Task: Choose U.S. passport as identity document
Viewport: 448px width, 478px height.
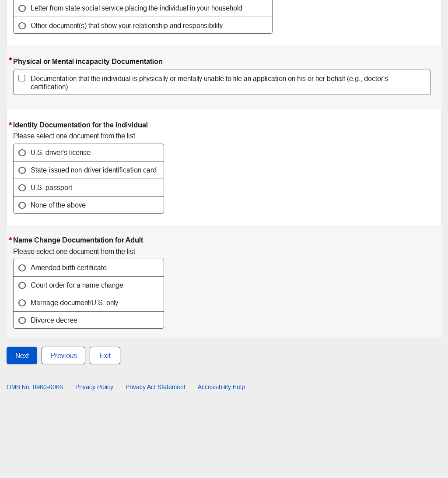Action: [22, 188]
